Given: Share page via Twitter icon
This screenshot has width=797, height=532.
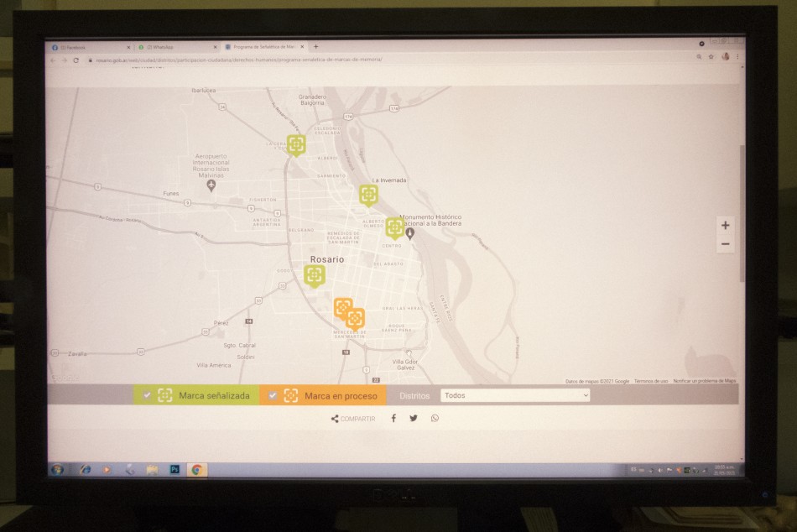Looking at the screenshot, I should tap(414, 418).
